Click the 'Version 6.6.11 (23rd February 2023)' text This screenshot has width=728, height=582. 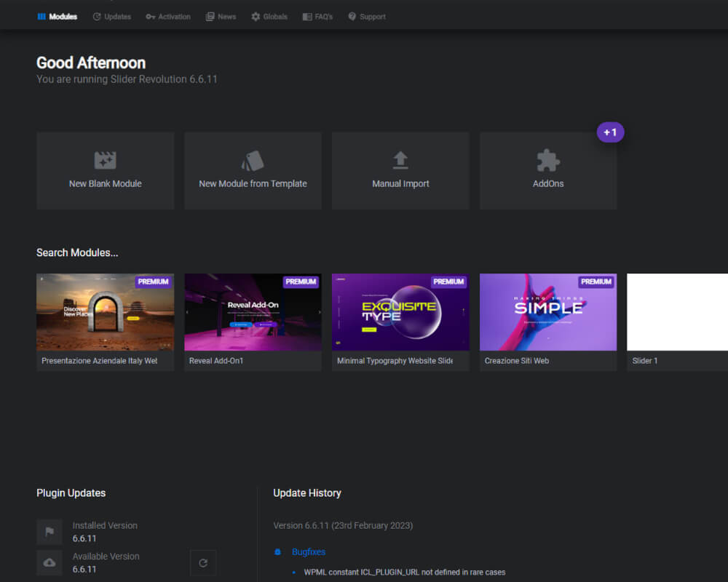click(x=343, y=525)
